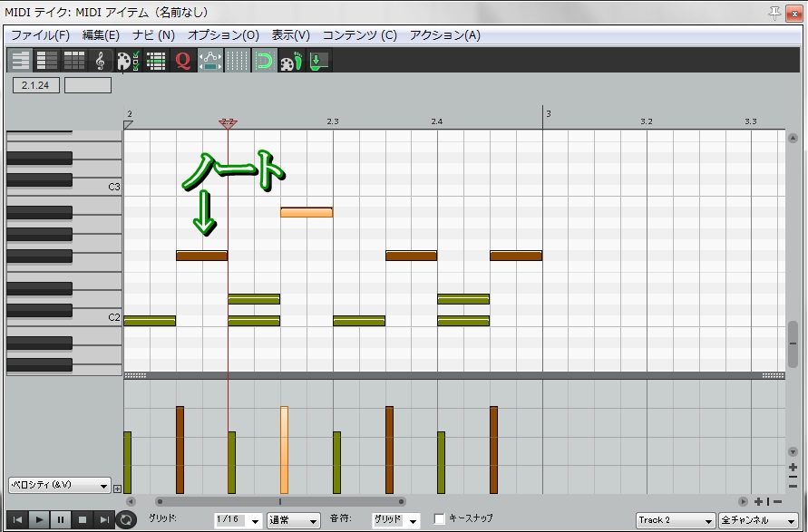808x532 pixels.
Task: Open the ファイル(F) menu
Action: point(40,35)
